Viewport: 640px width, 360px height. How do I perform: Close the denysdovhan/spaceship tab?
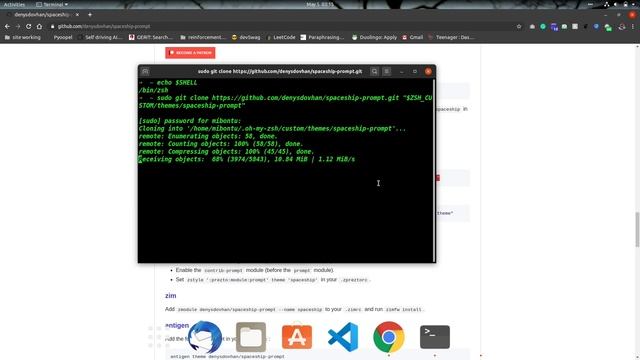coord(77,15)
